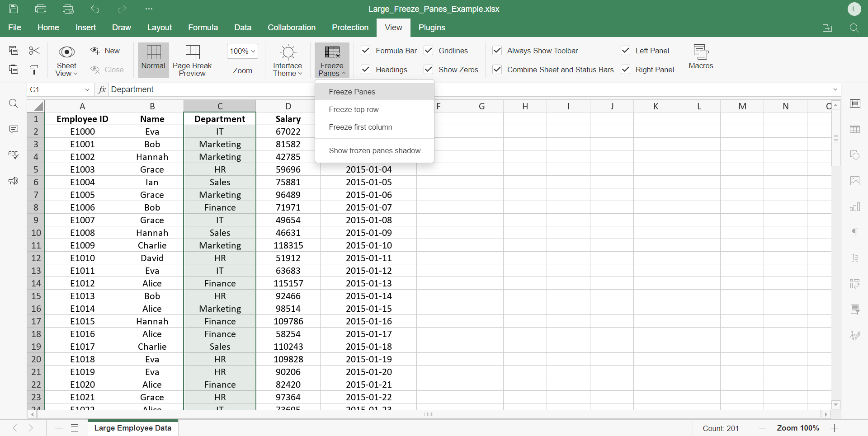Click the Undo arrow icon
This screenshot has height=436, width=868.
pos(95,9)
